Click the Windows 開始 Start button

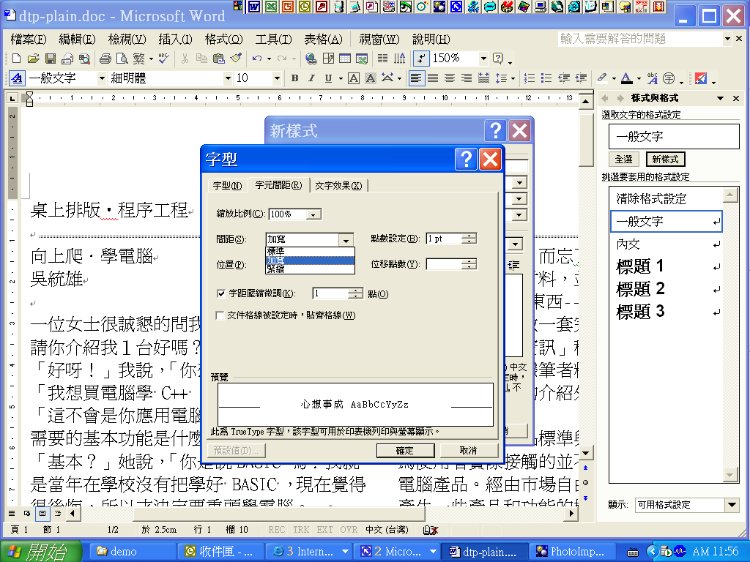40,551
